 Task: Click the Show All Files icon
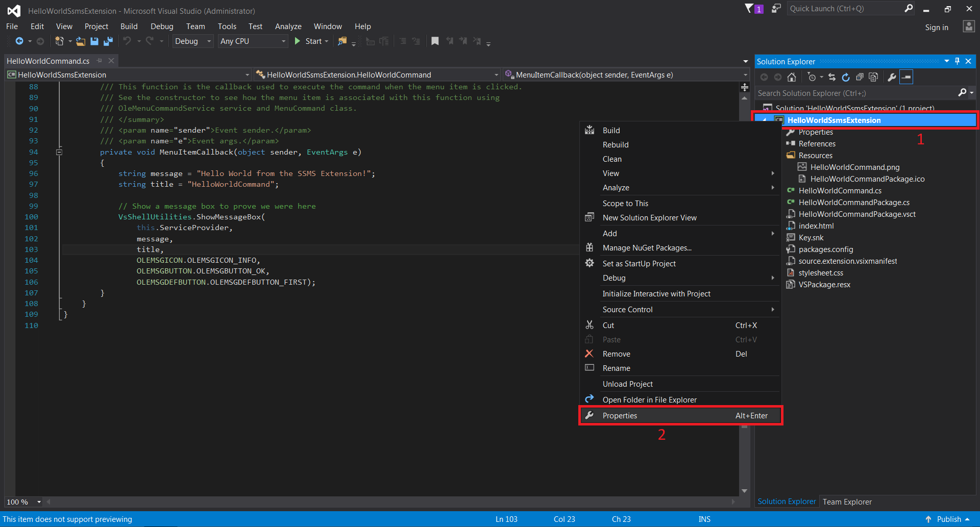click(x=873, y=77)
